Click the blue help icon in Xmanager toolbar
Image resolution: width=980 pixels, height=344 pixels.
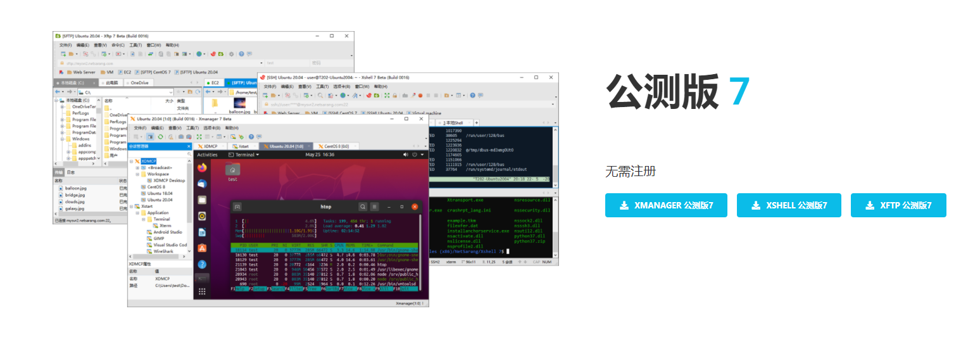[x=251, y=136]
